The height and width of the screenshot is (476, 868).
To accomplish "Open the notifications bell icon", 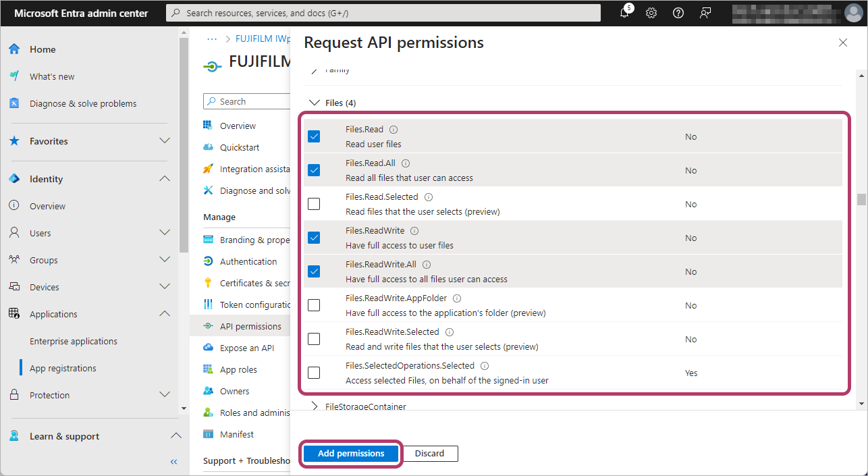I will [626, 13].
